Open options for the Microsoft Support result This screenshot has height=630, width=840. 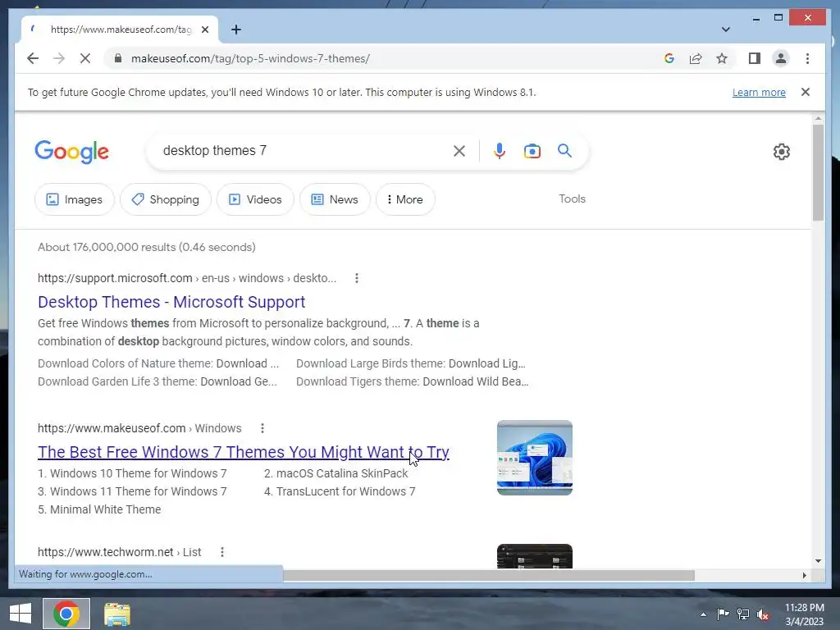(x=357, y=278)
